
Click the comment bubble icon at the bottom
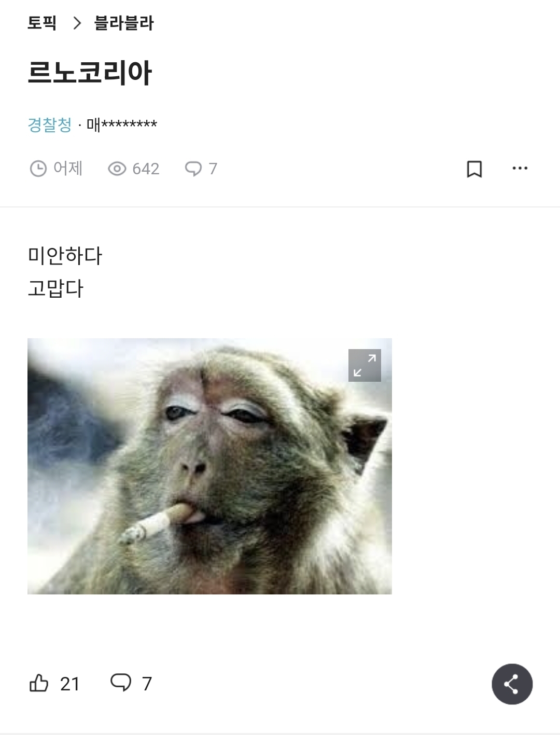(121, 683)
